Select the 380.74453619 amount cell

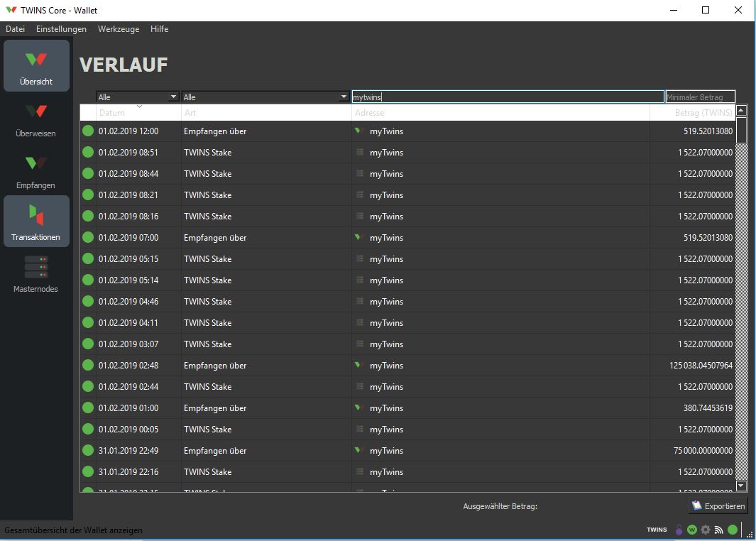[x=708, y=408]
